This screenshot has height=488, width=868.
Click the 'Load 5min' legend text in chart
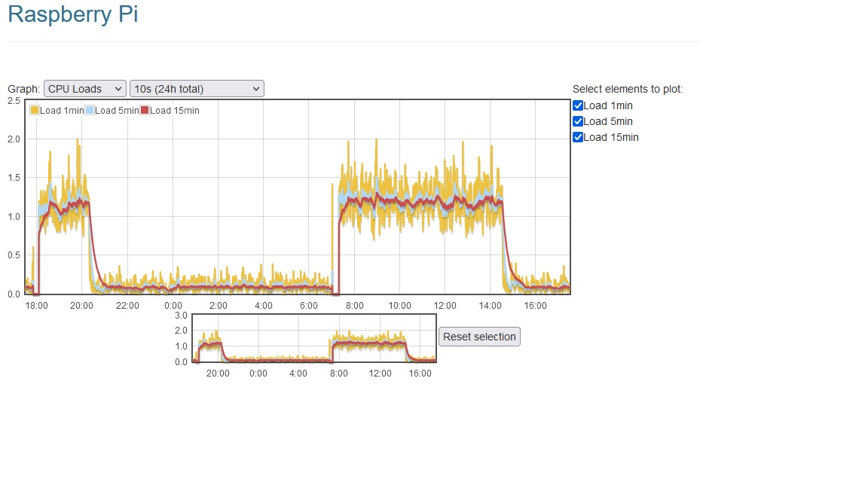[x=117, y=111]
